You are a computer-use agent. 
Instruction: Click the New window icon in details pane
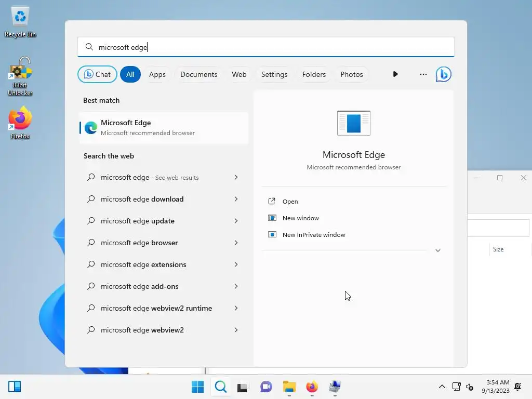[x=272, y=218]
